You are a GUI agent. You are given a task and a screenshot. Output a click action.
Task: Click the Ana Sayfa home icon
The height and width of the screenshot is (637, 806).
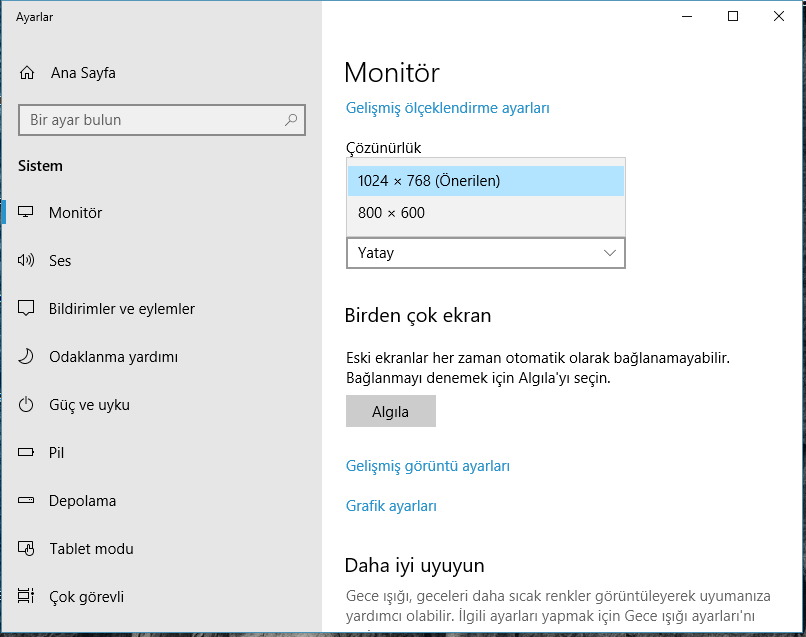[x=27, y=73]
